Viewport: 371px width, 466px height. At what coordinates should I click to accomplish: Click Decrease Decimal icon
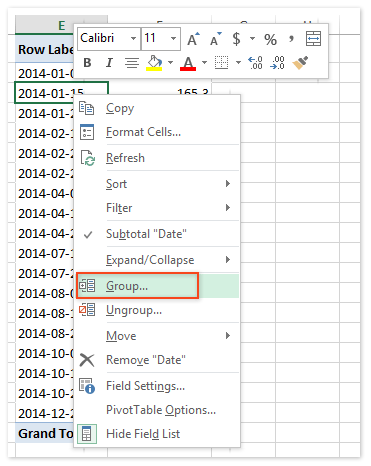[x=278, y=63]
